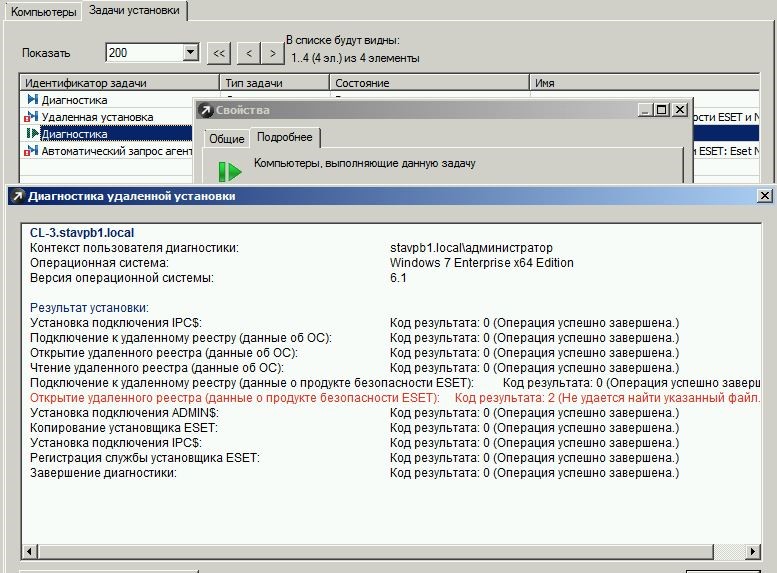
Task: Select the Удаленная установка task row
Action: pyautogui.click(x=107, y=117)
